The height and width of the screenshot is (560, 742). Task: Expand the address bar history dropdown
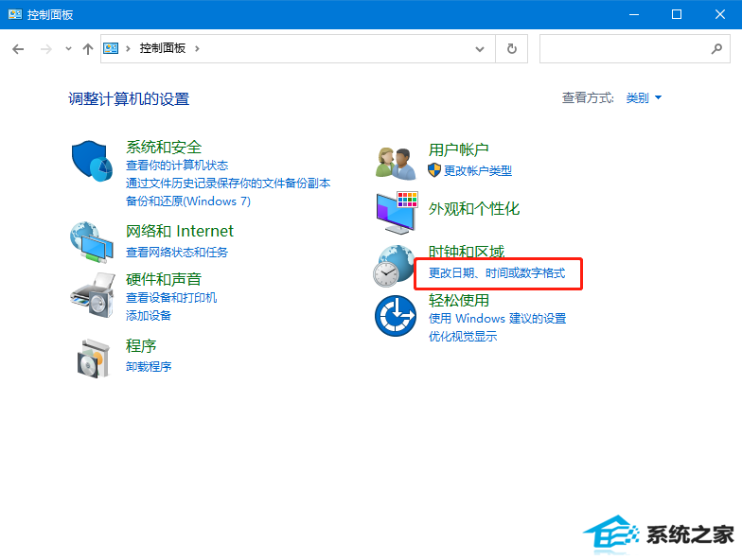click(x=480, y=49)
